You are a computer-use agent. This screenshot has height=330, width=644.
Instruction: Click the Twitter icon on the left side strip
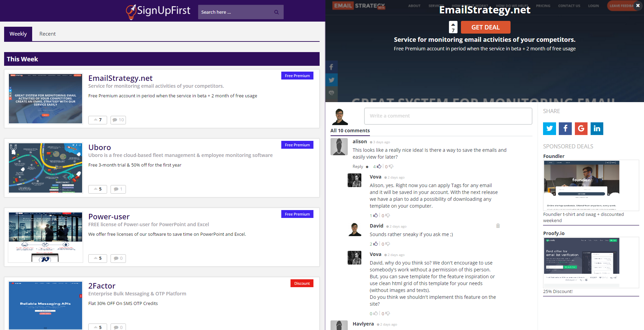tap(331, 80)
